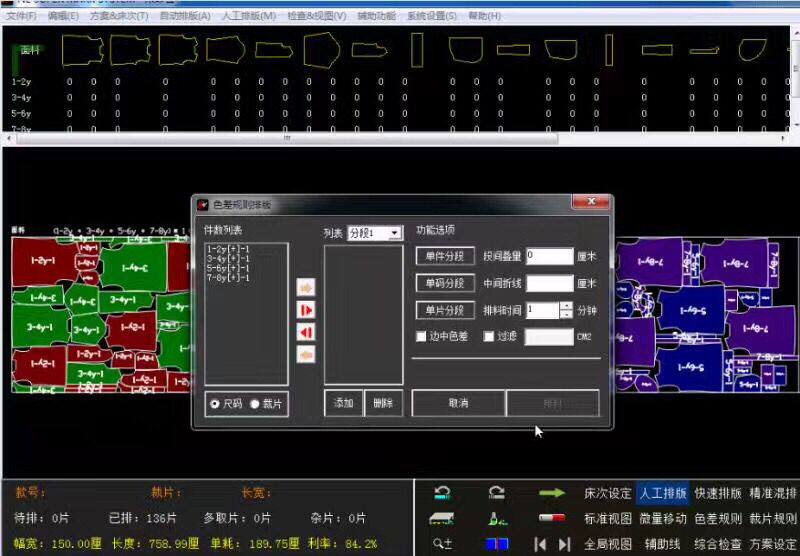Image resolution: width=800 pixels, height=556 pixels.
Task: Click the 单件分段 button
Action: 445,256
